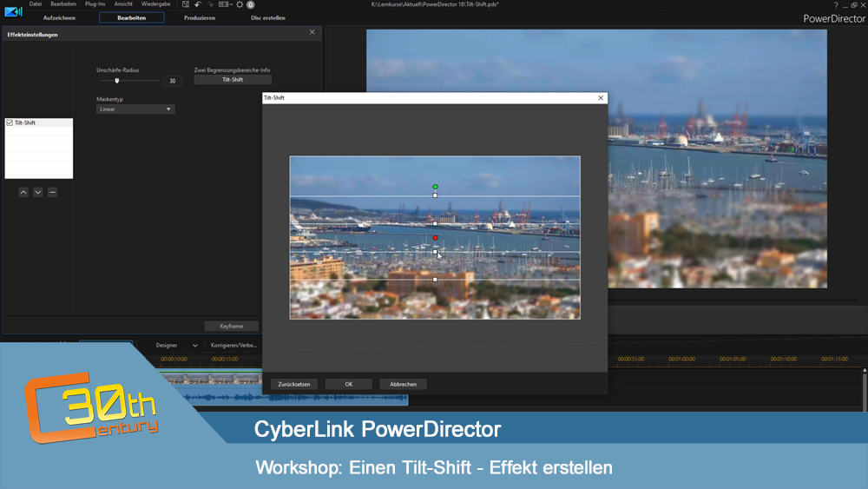868x489 pixels.
Task: Close the Effekteinstellungen panel
Action: pyautogui.click(x=312, y=32)
